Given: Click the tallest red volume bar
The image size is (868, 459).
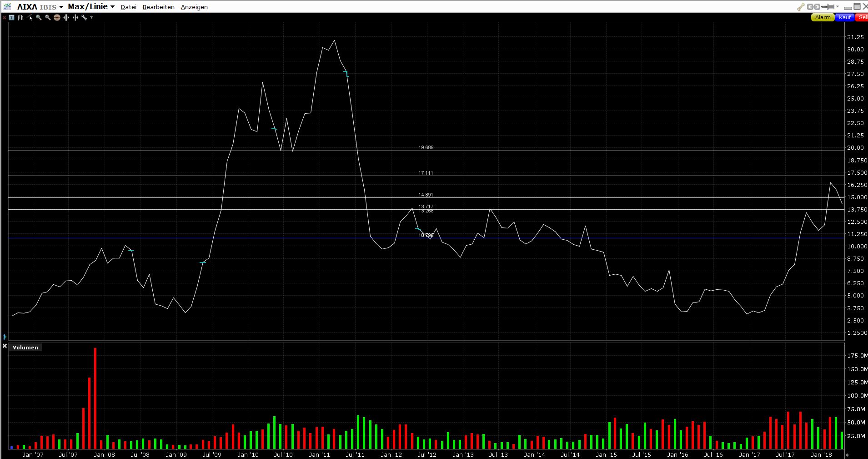Looking at the screenshot, I should [95, 398].
